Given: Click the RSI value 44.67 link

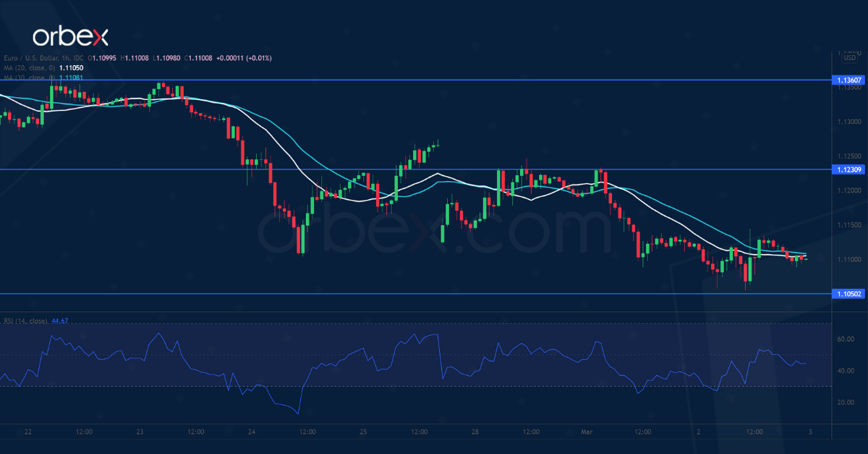Looking at the screenshot, I should 59,321.
